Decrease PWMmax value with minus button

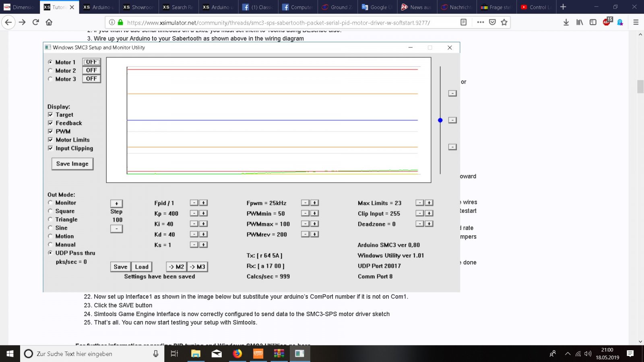pyautogui.click(x=305, y=224)
